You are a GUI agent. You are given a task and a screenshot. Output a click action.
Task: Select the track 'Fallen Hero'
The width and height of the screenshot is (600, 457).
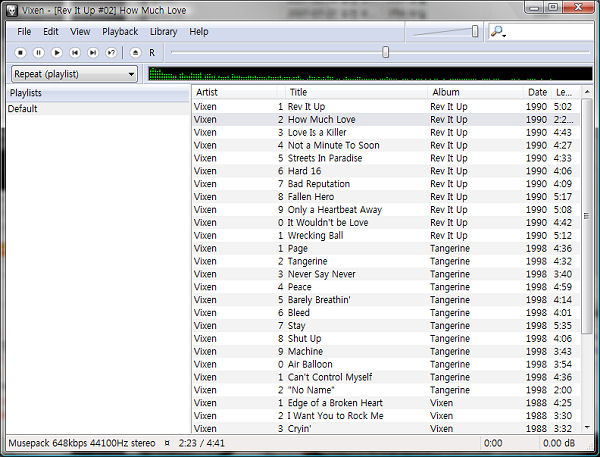(x=386, y=197)
